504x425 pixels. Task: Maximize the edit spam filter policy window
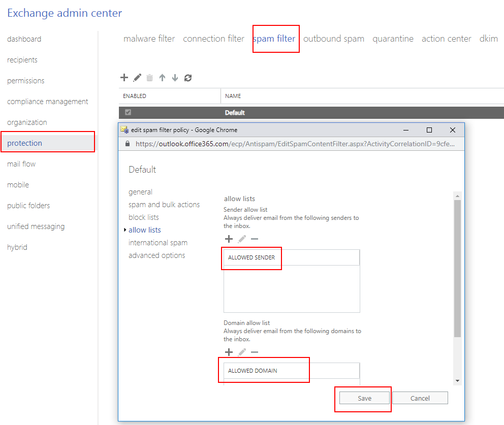[x=429, y=130]
